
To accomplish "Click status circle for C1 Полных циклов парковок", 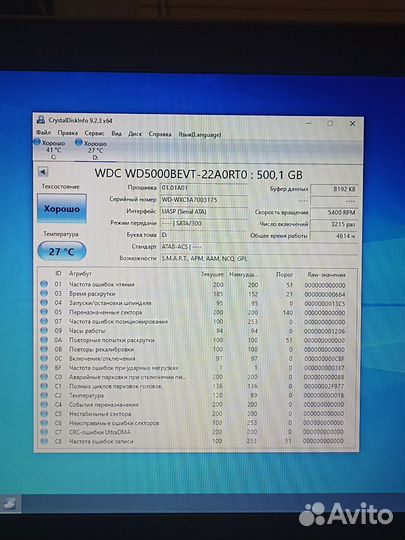I will [x=44, y=386].
